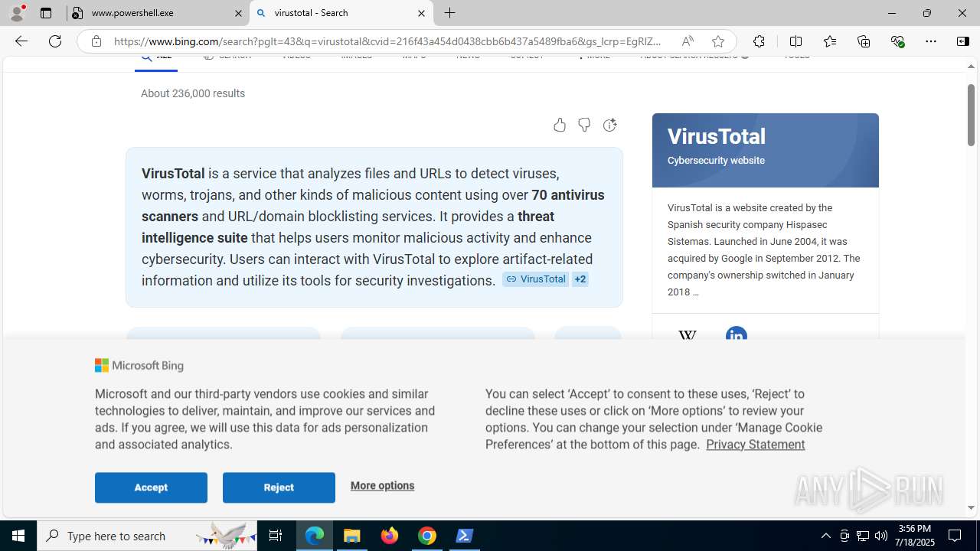Viewport: 980px width, 551px height.
Task: Open the Edge profile avatar
Action: click(17, 13)
